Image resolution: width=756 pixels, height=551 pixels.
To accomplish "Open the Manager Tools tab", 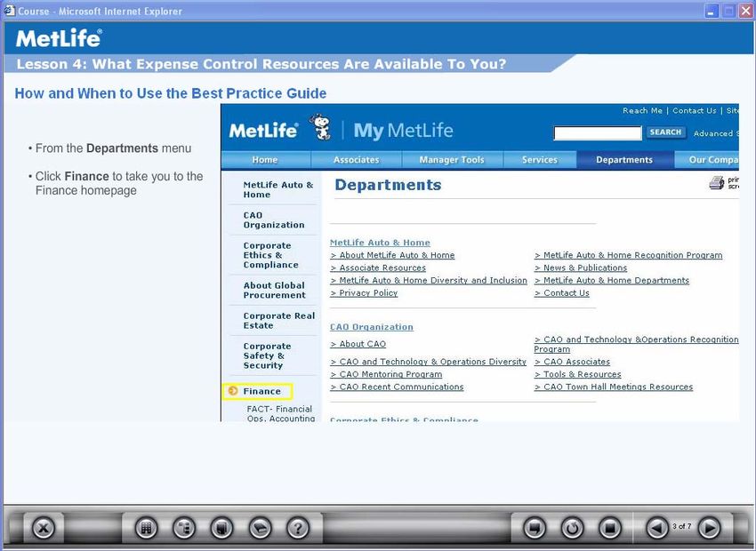I will click(452, 160).
